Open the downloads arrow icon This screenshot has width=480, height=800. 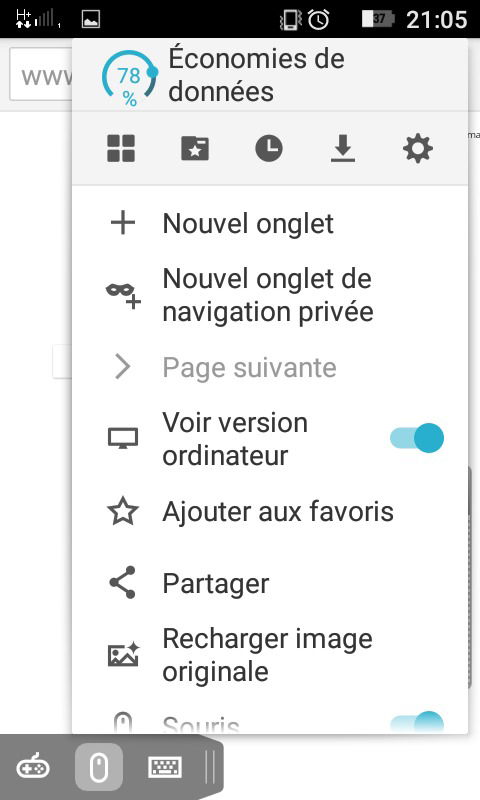[343, 148]
